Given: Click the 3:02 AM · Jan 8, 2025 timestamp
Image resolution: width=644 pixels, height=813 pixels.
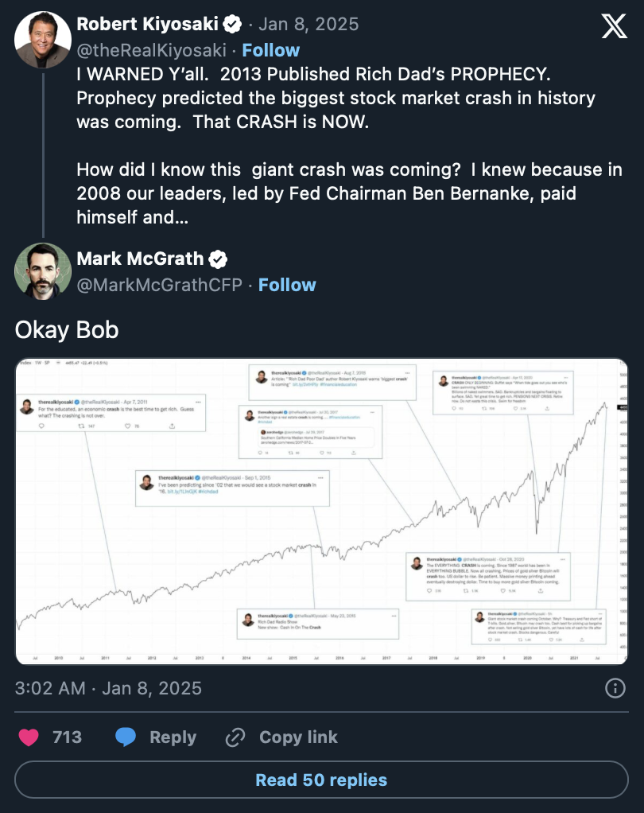Looking at the screenshot, I should click(x=108, y=688).
